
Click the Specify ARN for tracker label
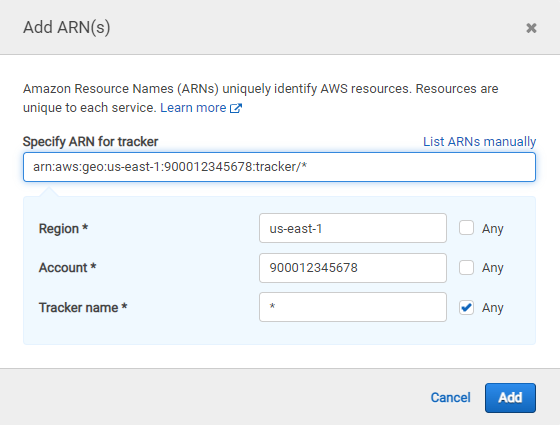[x=90, y=142]
